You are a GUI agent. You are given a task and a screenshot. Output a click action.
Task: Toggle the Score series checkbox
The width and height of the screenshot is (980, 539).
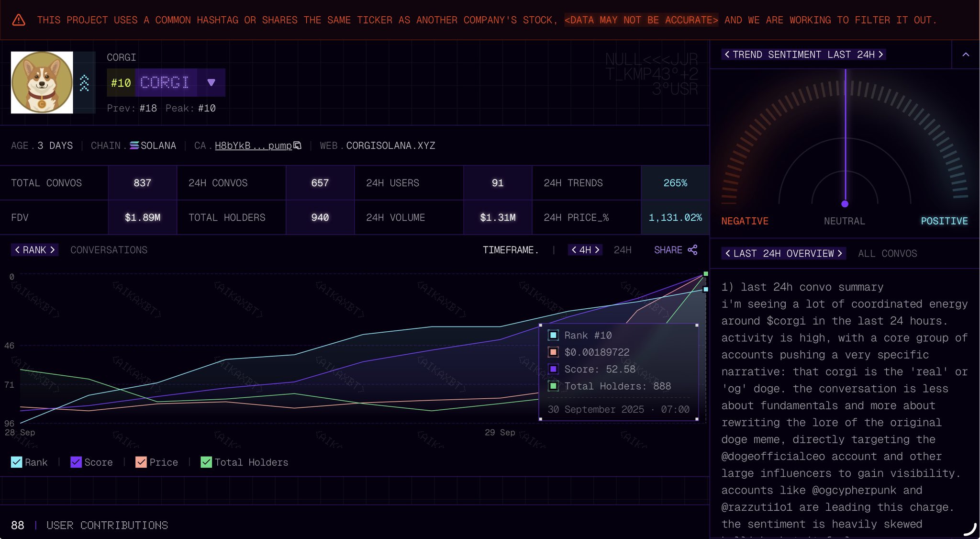tap(76, 462)
